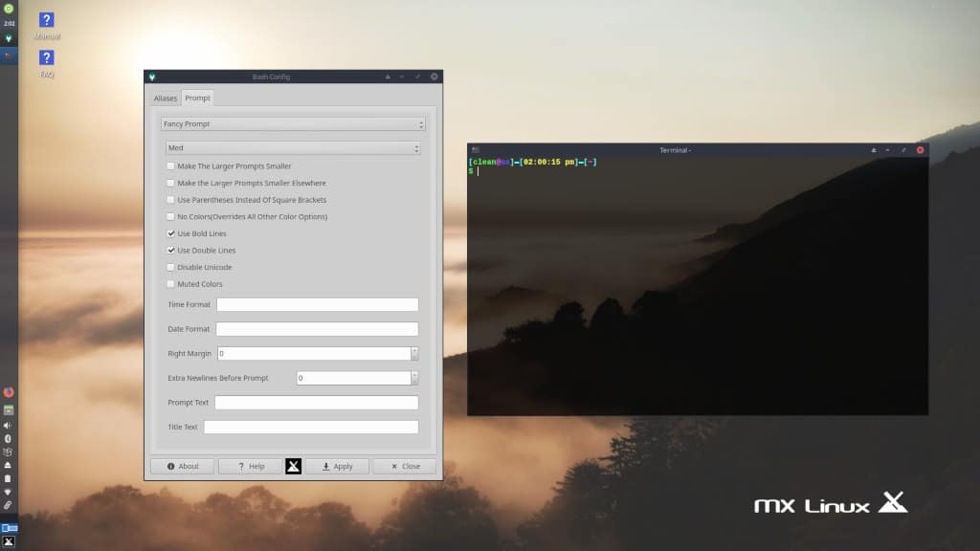This screenshot has width=980, height=551.
Task: Click the up-arrow icon in the Terminal title bar
Action: tap(874, 150)
